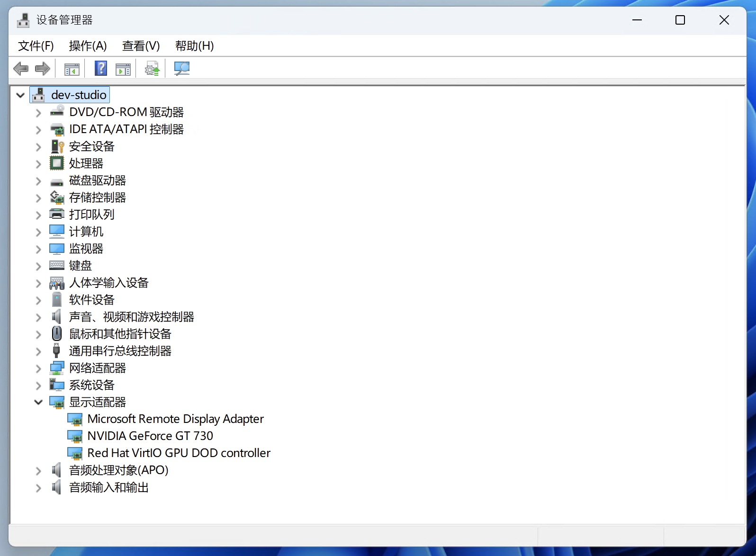756x556 pixels.
Task: Click the IDE ATA/ATAPI controller icon
Action: point(57,129)
